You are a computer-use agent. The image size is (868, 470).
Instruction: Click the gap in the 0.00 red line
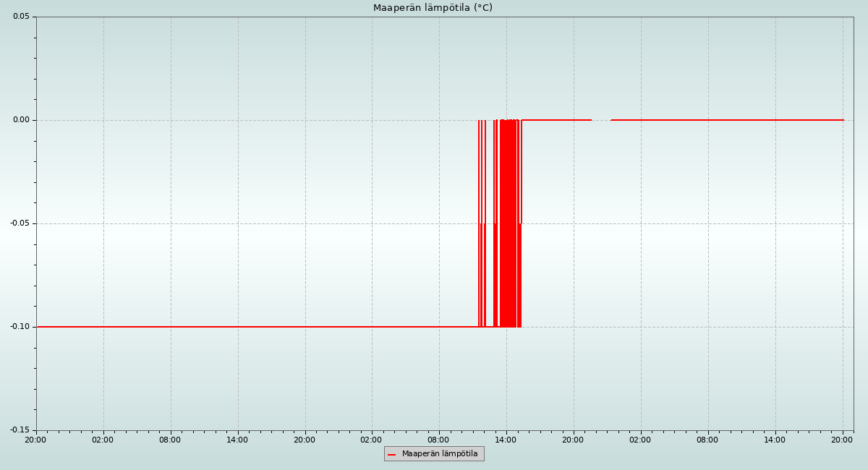(601, 120)
